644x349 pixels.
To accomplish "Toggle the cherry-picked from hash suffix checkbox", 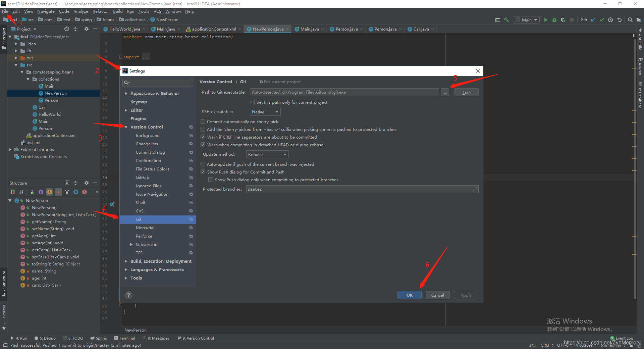I will point(203,129).
